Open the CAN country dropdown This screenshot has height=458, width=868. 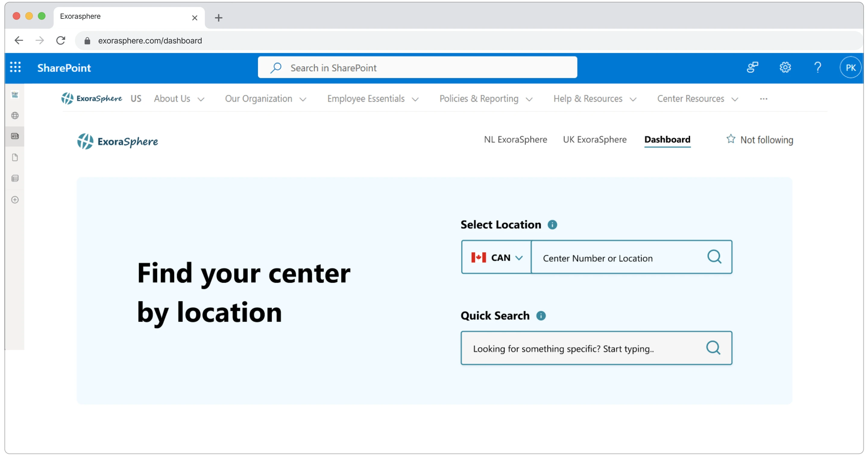(496, 257)
